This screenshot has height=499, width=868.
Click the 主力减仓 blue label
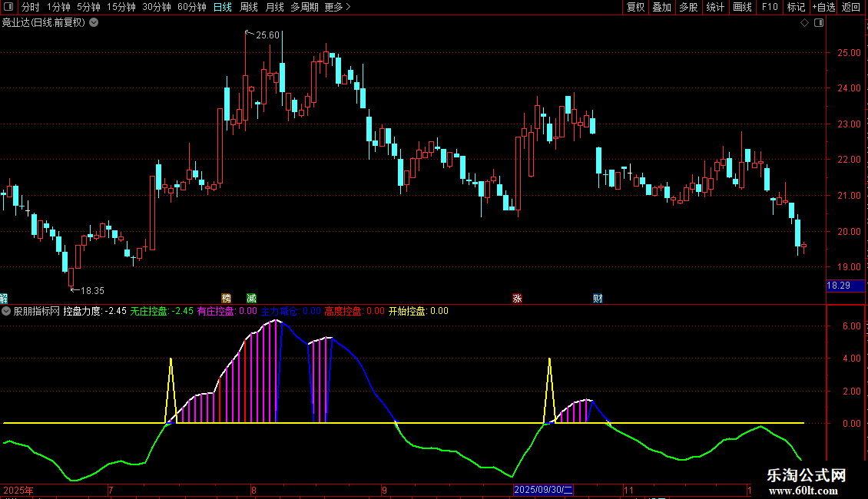pos(291,311)
